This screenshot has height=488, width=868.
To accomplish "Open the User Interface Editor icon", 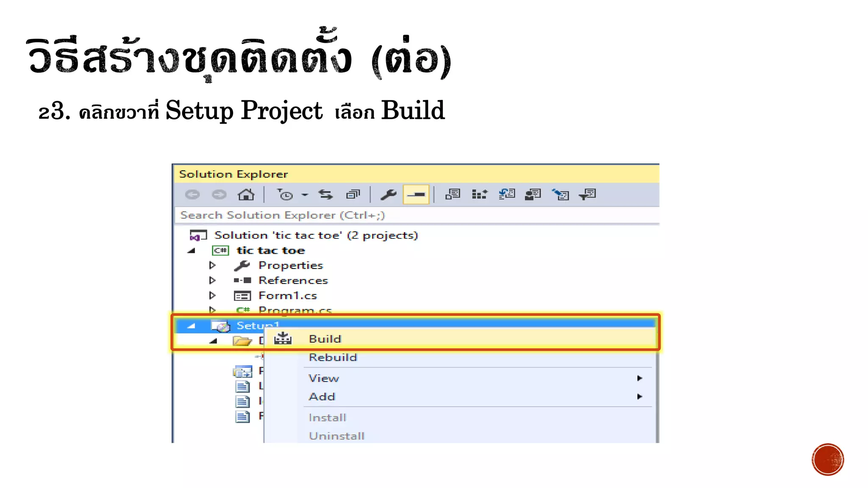I will pos(533,194).
